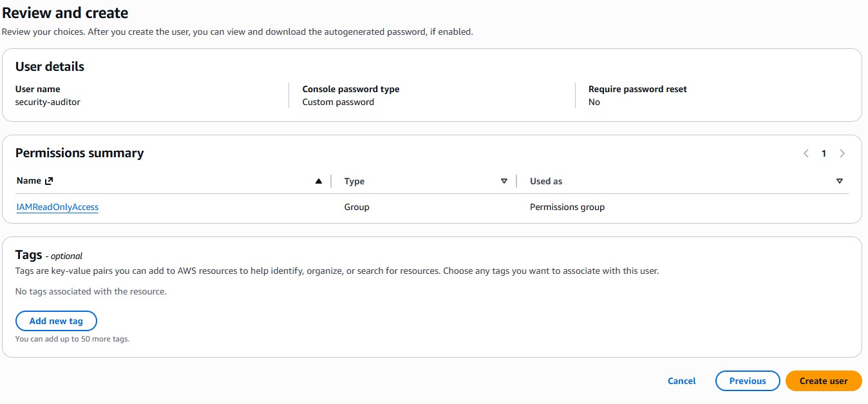
Task: Select the Permissions group cell
Action: click(567, 207)
